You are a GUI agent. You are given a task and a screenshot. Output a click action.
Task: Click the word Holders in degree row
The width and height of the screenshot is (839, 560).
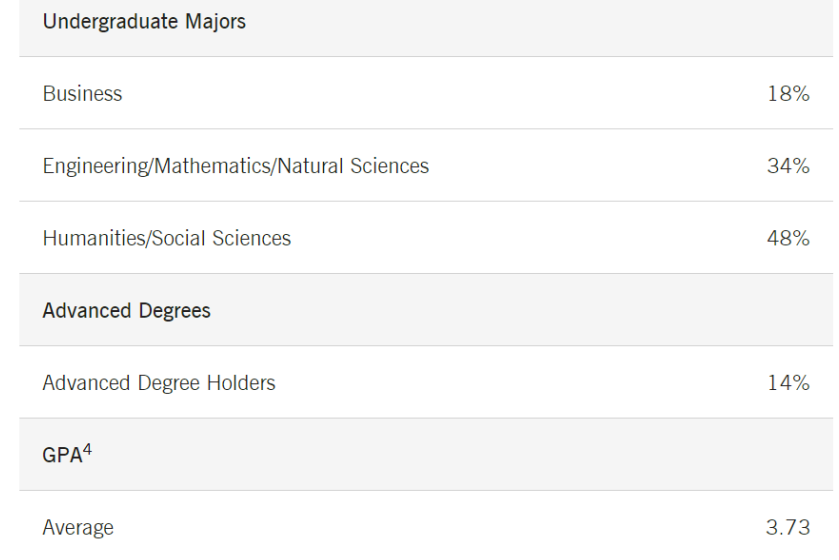coord(243,382)
